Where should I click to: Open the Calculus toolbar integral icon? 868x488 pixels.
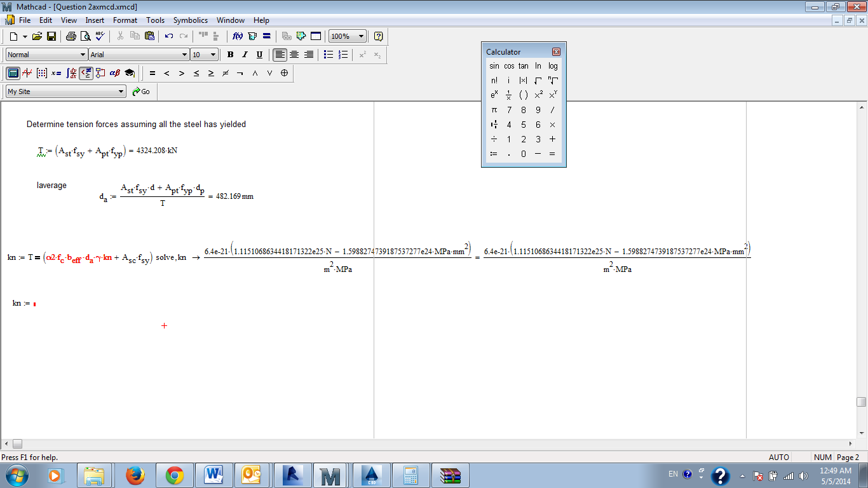tap(71, 73)
